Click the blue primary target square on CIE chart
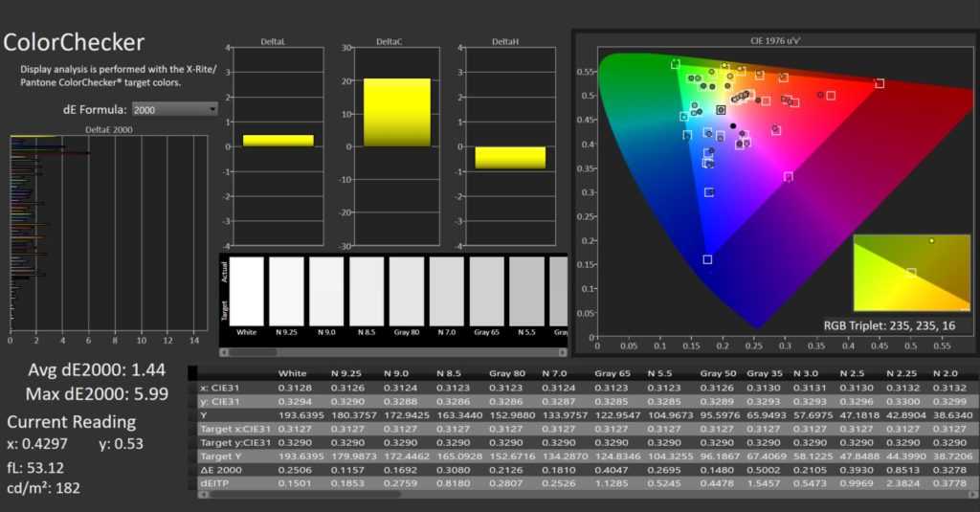Viewport: 980px width, 512px height. [x=707, y=259]
